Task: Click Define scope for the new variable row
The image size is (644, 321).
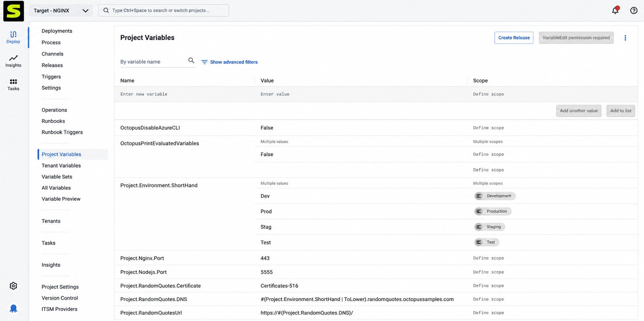Action: click(x=488, y=94)
